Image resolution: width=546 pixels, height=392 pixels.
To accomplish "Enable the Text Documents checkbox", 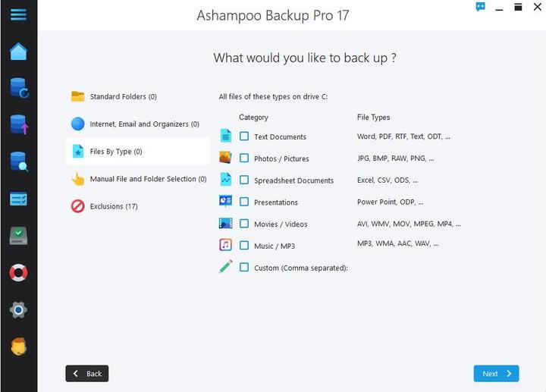I will 244,136.
